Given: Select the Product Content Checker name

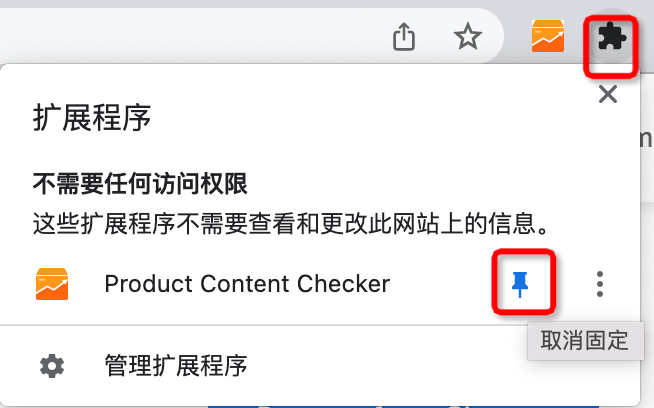Looking at the screenshot, I should pyautogui.click(x=247, y=284).
